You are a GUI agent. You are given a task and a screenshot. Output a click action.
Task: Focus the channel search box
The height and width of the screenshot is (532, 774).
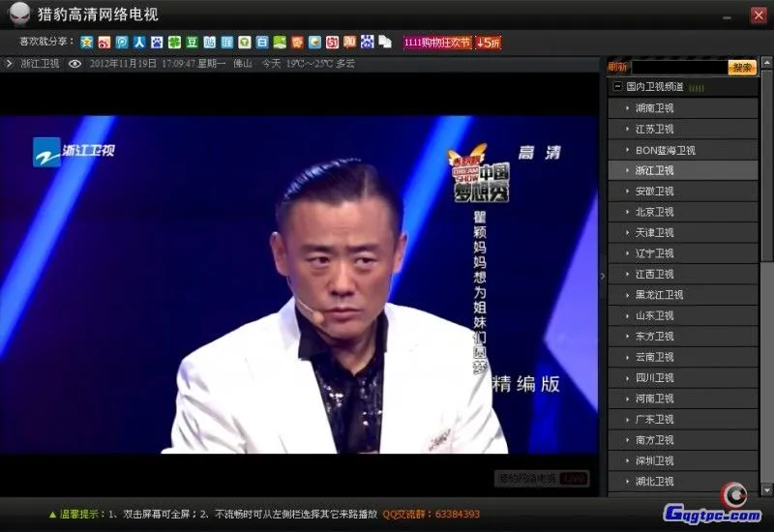pos(680,67)
